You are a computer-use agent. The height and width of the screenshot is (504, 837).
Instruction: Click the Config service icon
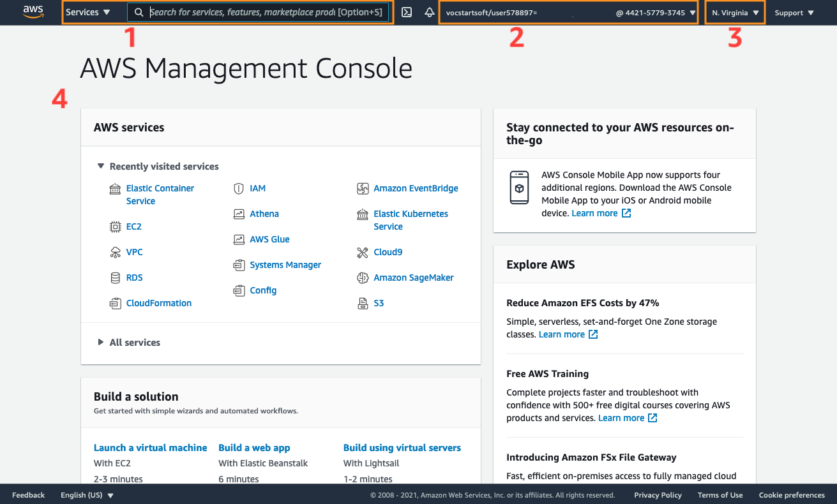[239, 290]
